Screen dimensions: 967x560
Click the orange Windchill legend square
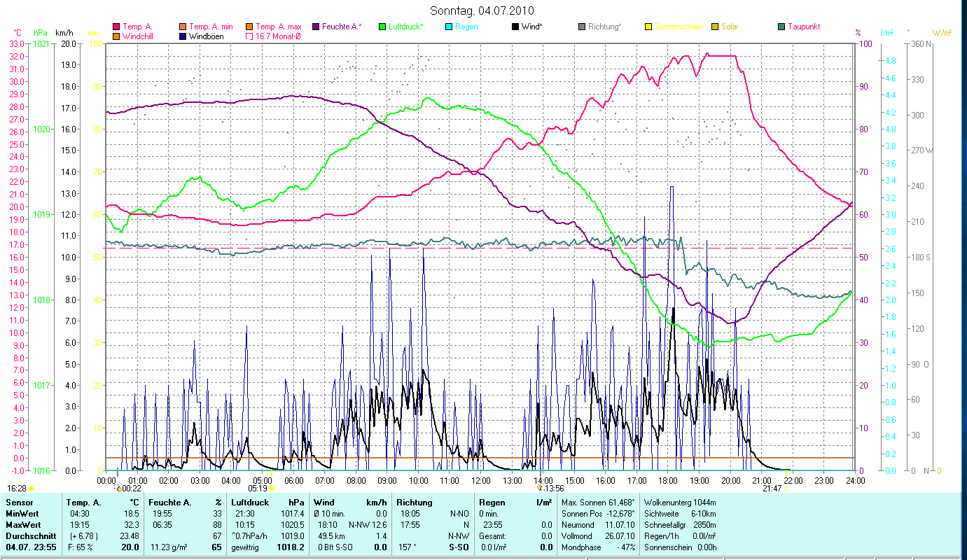[x=116, y=36]
